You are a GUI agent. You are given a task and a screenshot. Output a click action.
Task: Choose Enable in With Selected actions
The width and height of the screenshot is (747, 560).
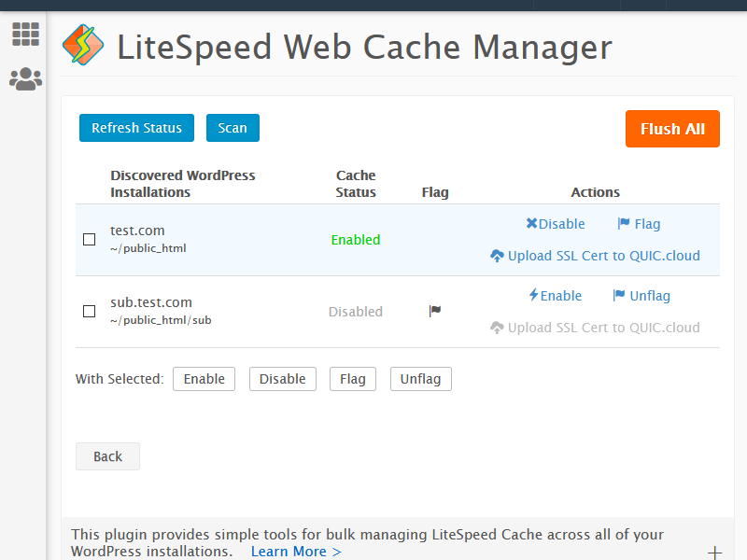click(204, 379)
